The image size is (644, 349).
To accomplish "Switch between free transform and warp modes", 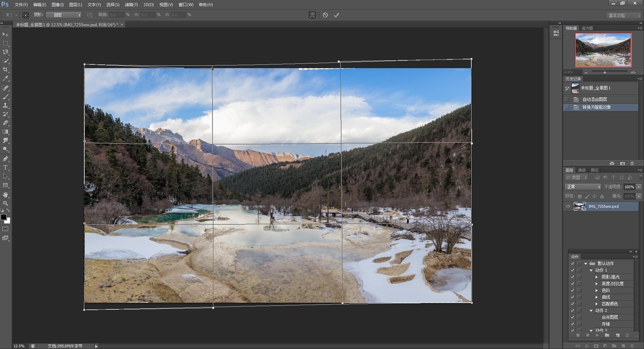I will coord(312,15).
